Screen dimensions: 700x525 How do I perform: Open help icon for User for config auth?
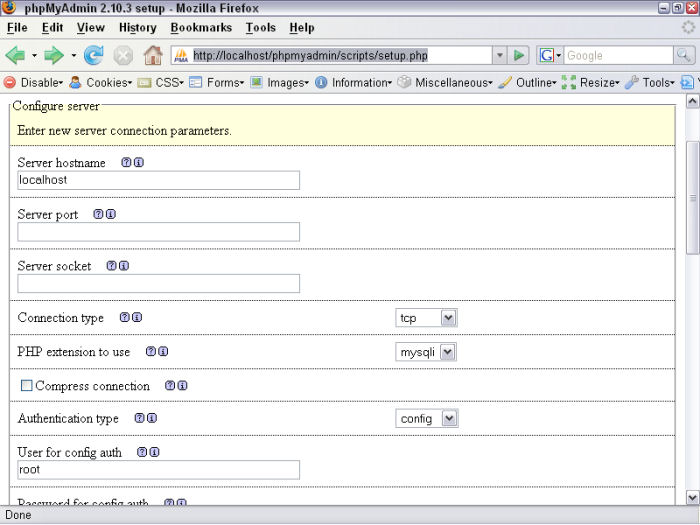(x=142, y=452)
